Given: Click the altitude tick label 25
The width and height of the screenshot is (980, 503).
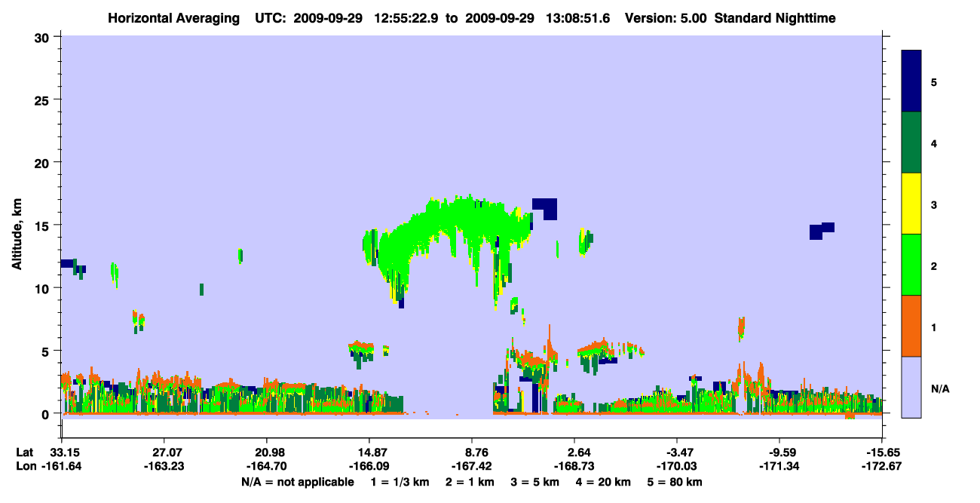Looking at the screenshot, I should [x=44, y=100].
